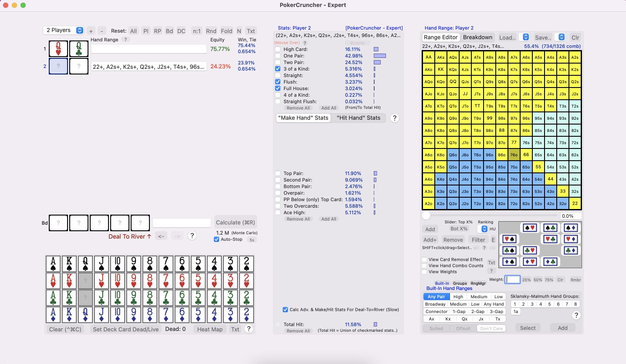Screen dimensions: 626x364
Task: Click the range percentage slider knob
Action: 426,215
